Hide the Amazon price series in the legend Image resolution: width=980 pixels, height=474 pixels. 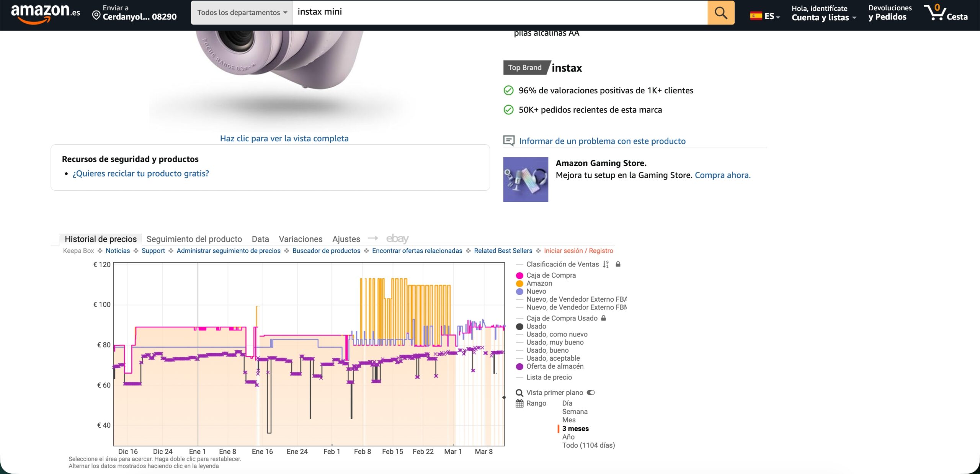(x=538, y=283)
